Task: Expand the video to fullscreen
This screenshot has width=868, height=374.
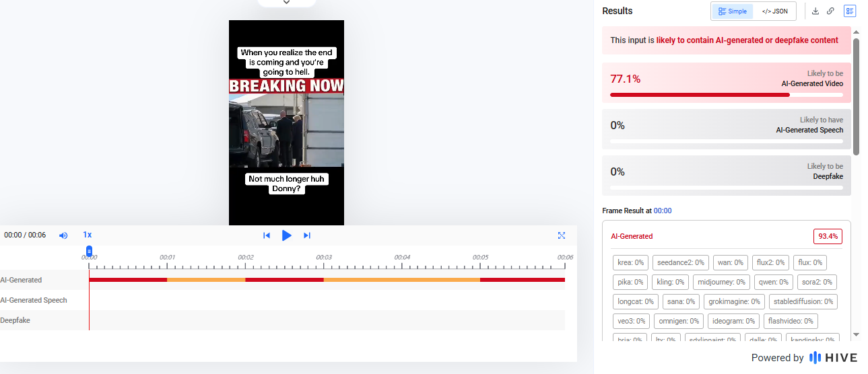Action: [562, 235]
